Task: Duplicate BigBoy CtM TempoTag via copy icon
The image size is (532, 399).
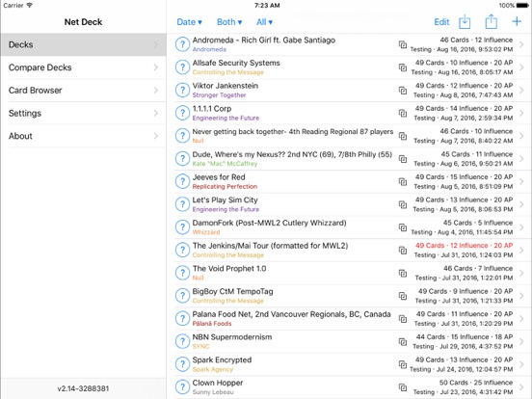Action: [x=403, y=296]
